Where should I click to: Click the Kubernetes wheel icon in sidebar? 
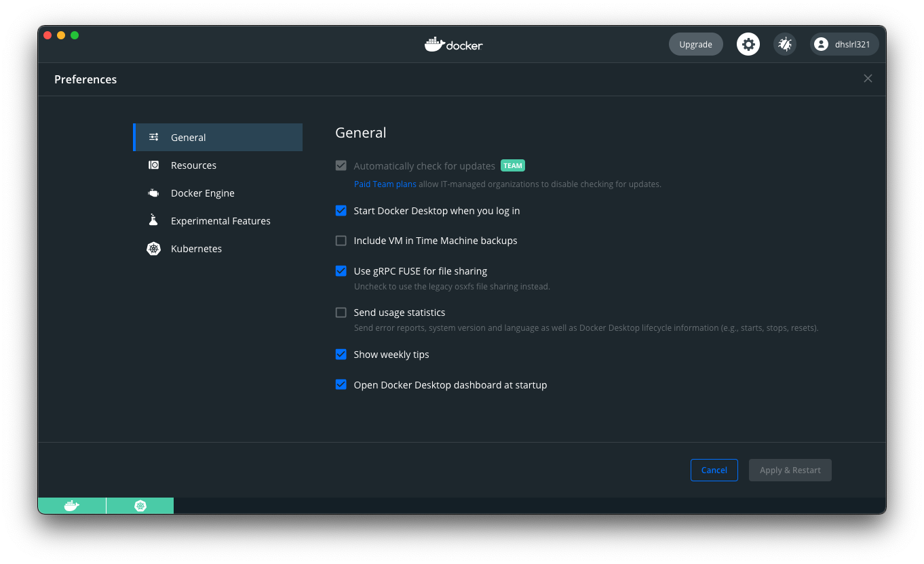[x=154, y=249]
